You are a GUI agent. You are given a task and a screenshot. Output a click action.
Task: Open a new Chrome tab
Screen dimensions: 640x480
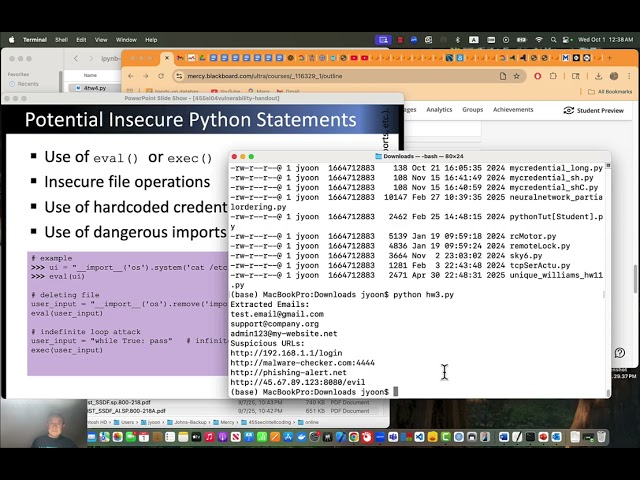tap(609, 58)
